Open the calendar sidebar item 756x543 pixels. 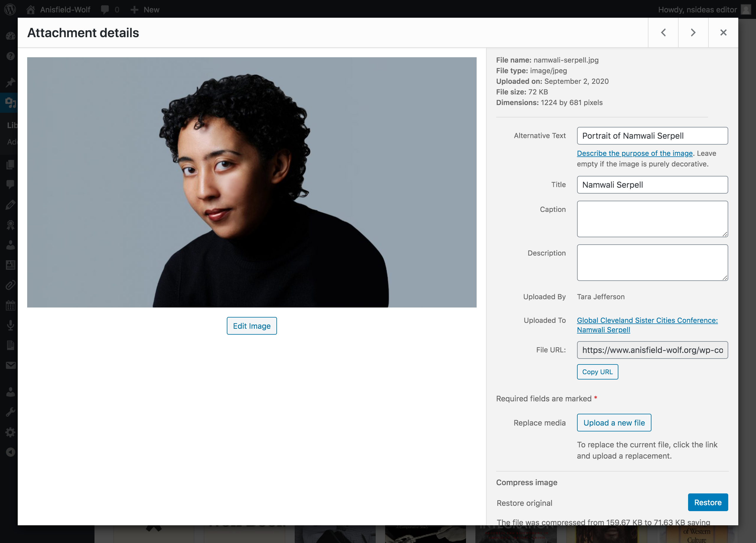[10, 305]
